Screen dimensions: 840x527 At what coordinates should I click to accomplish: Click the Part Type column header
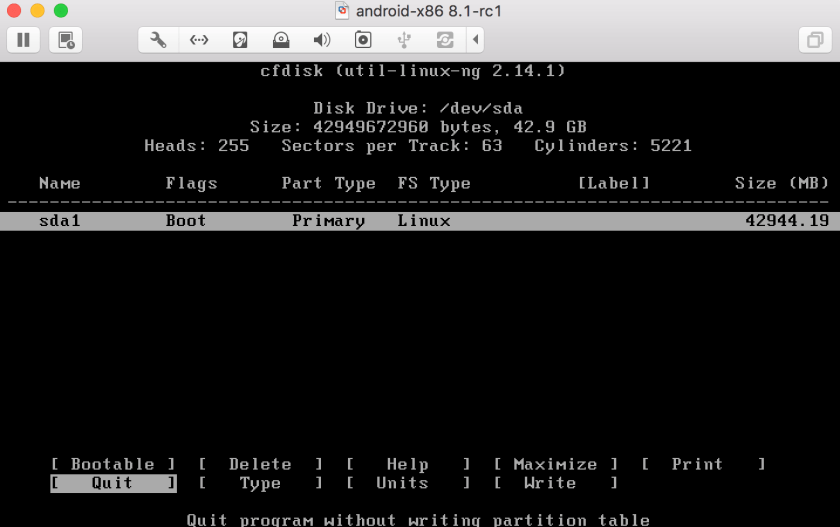328,183
